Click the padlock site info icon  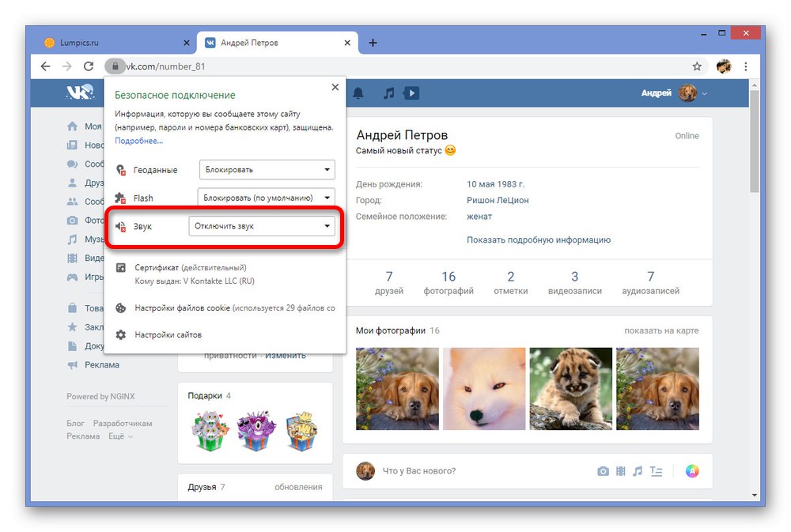coord(115,66)
